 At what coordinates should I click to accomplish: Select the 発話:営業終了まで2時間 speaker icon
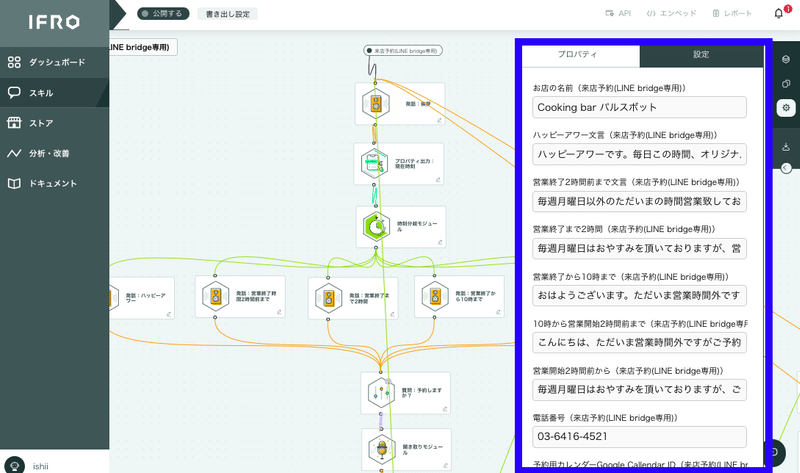(x=329, y=298)
